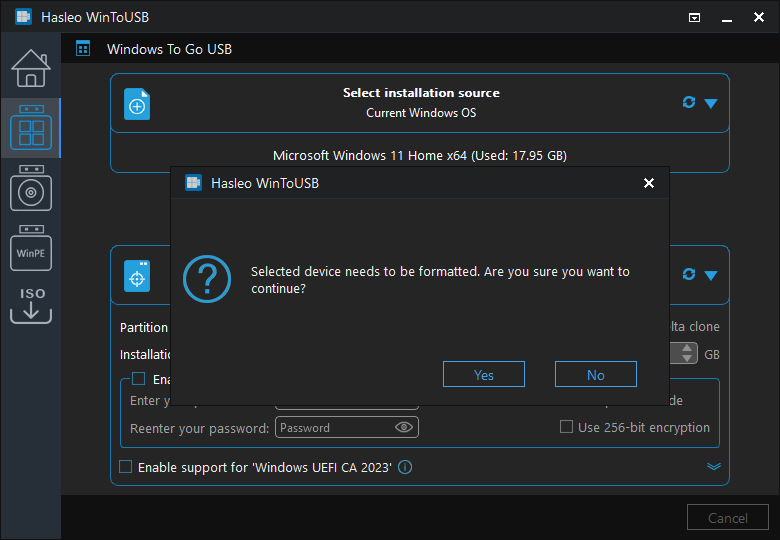The image size is (780, 540).
Task: Click the Windows To Go header icon
Action: point(83,49)
